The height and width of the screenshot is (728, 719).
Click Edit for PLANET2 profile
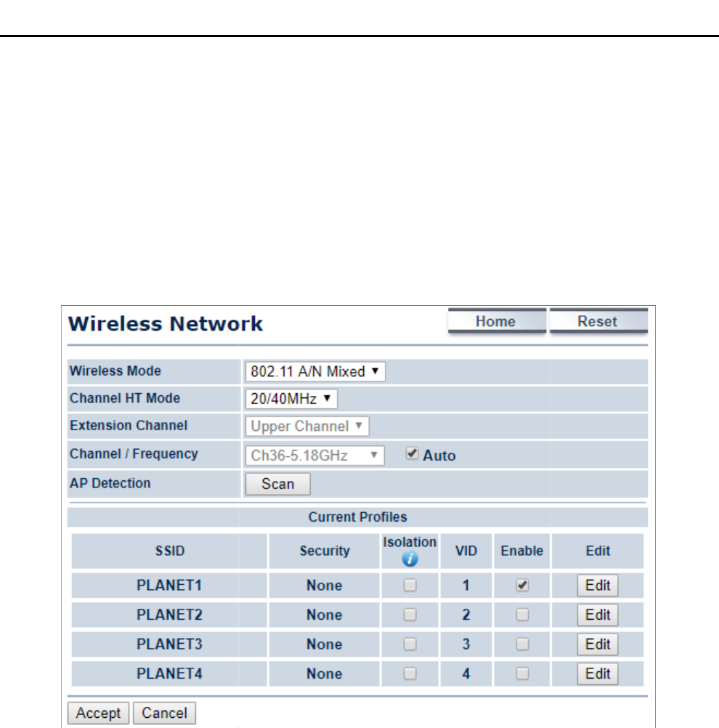point(598,615)
